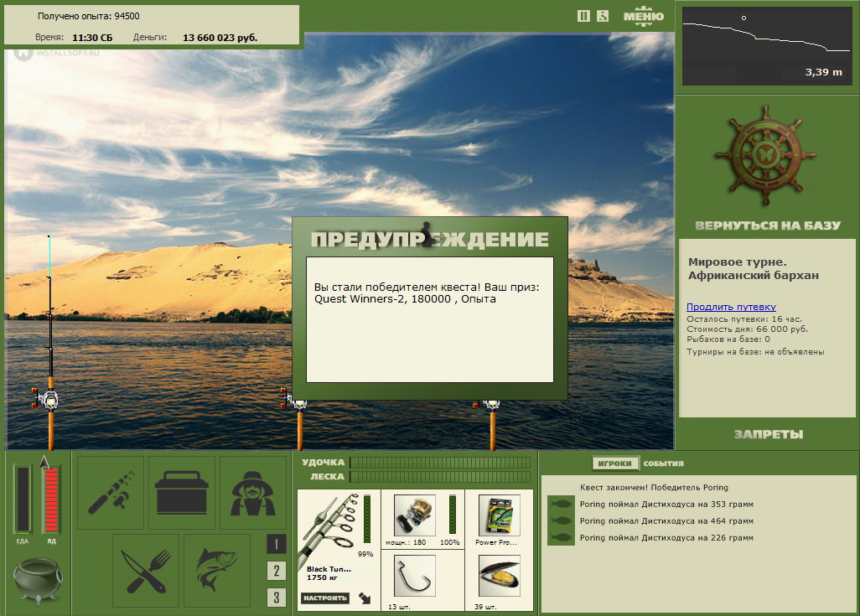The width and height of the screenshot is (860, 616).
Task: Select the reel with power 180
Action: coord(415,515)
